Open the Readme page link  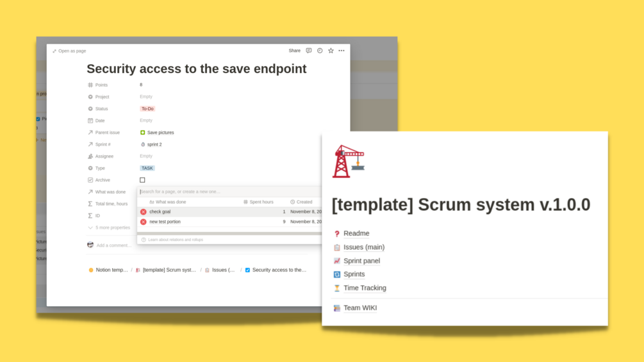click(356, 233)
